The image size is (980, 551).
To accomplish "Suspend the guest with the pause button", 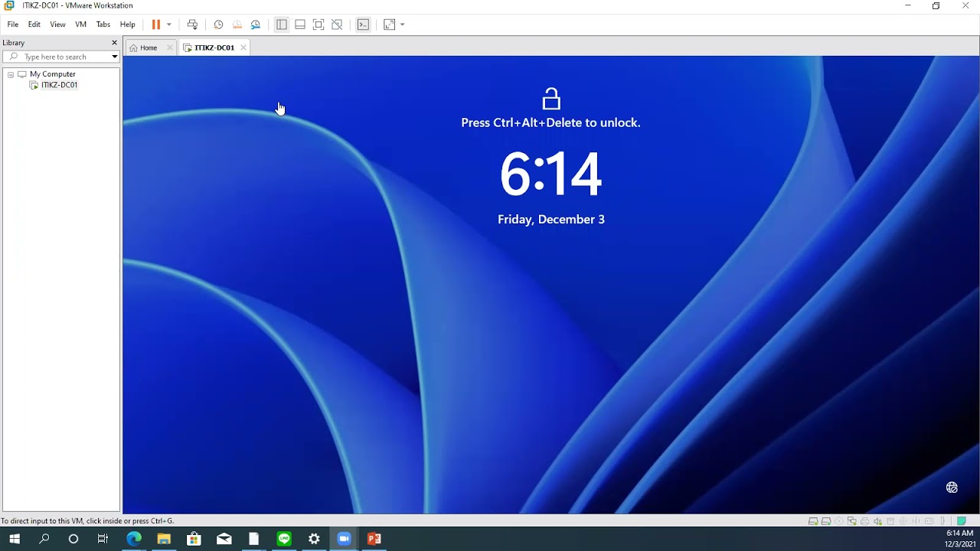I will click(156, 24).
